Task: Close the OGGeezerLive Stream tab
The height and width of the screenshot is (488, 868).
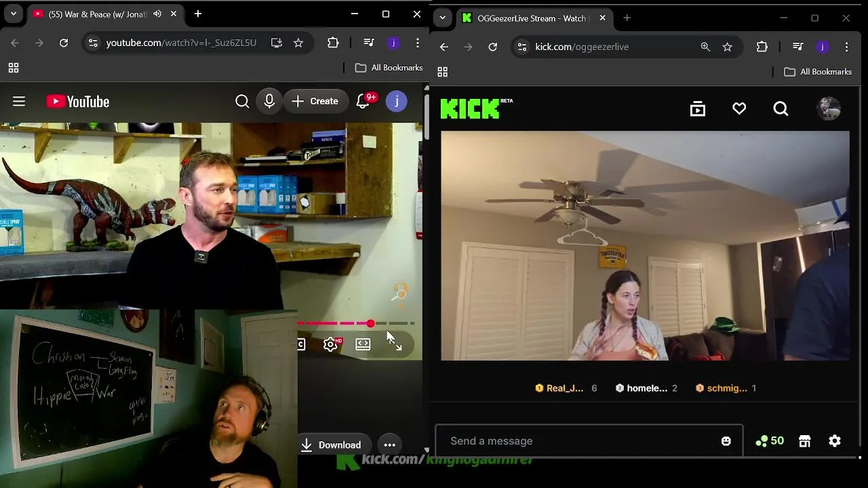Action: [602, 18]
